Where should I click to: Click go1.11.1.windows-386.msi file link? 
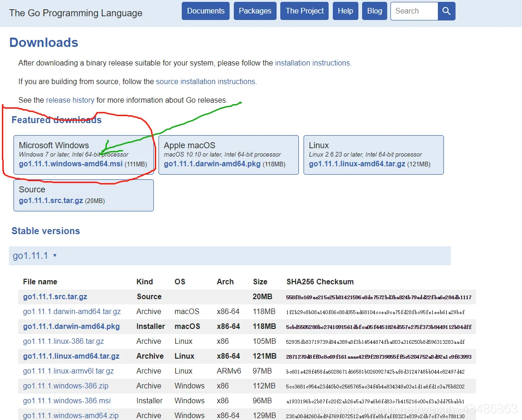pyautogui.click(x=66, y=400)
